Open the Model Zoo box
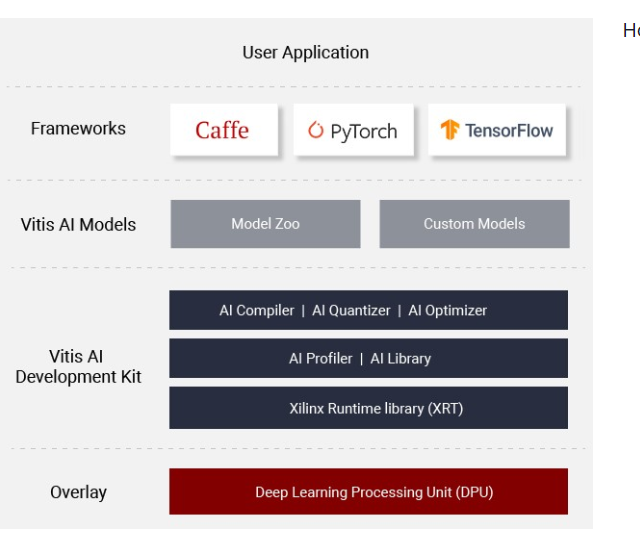 tap(265, 224)
